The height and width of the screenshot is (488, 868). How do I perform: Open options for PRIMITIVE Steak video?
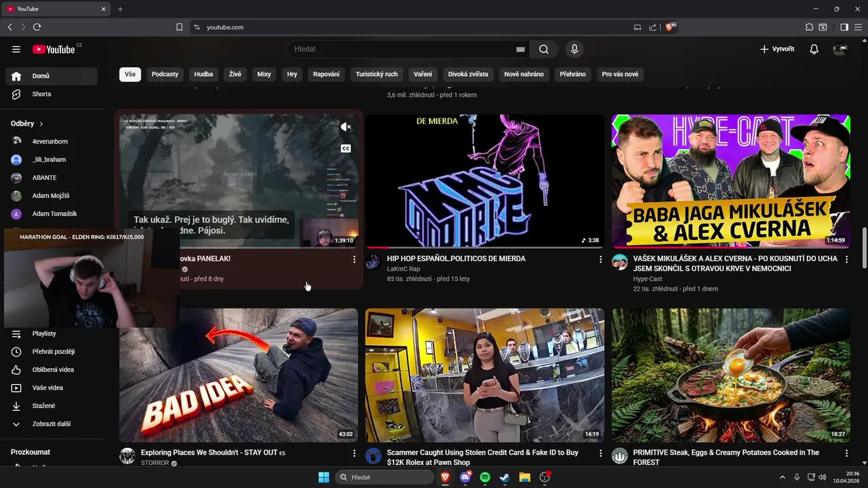846,453
